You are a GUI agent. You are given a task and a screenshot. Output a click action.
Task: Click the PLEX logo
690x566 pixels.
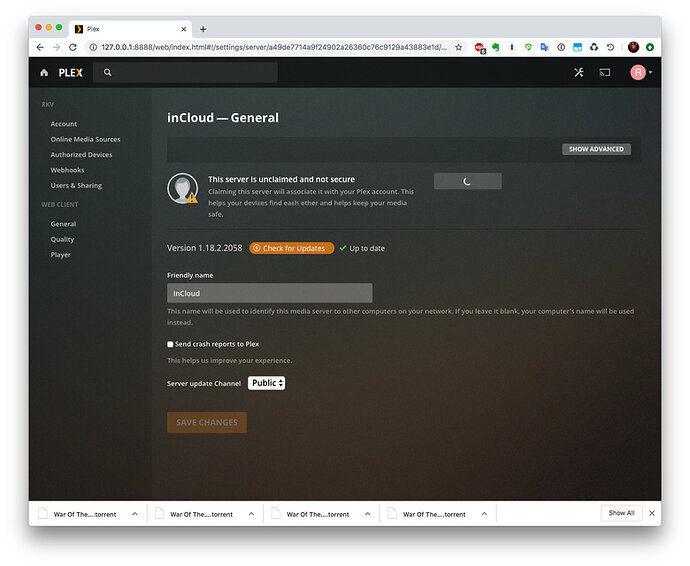[70, 73]
